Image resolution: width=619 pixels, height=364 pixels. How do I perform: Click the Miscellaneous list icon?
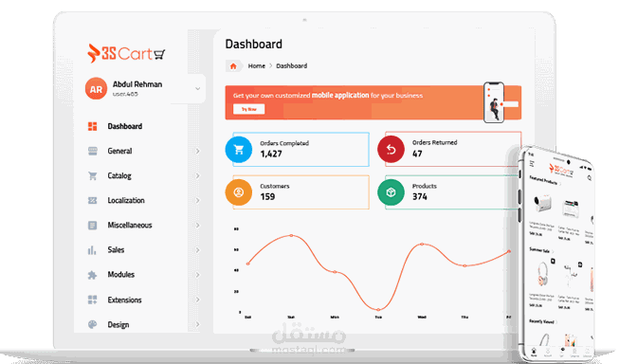(x=92, y=226)
